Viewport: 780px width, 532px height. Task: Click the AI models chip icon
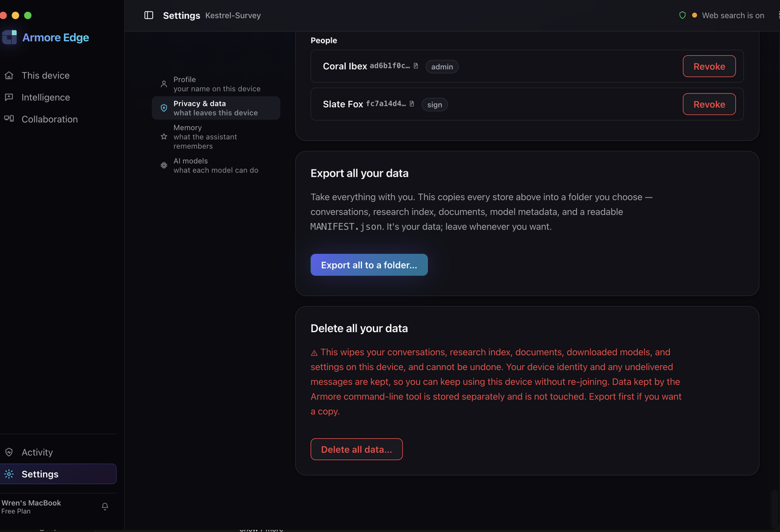pos(163,165)
